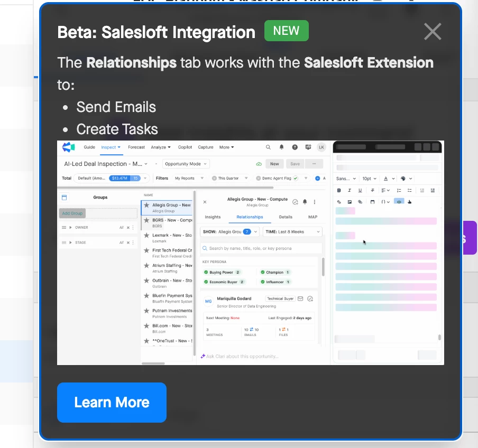The width and height of the screenshot is (478, 448).
Task: Click the green NEW badge
Action: (286, 31)
